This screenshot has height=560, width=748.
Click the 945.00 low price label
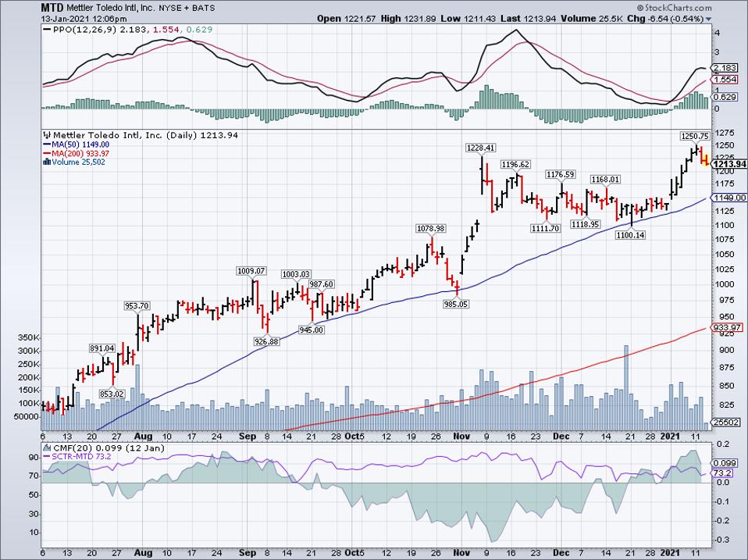(311, 330)
